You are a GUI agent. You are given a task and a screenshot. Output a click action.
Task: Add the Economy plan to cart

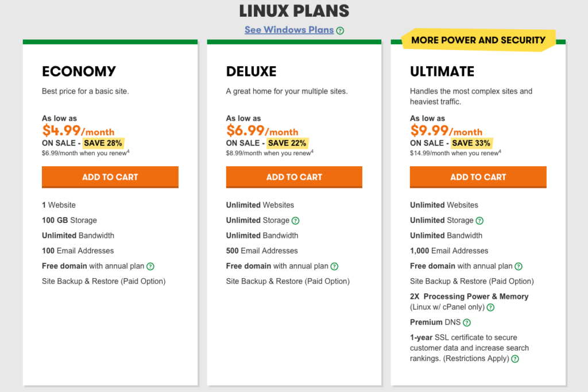click(110, 177)
